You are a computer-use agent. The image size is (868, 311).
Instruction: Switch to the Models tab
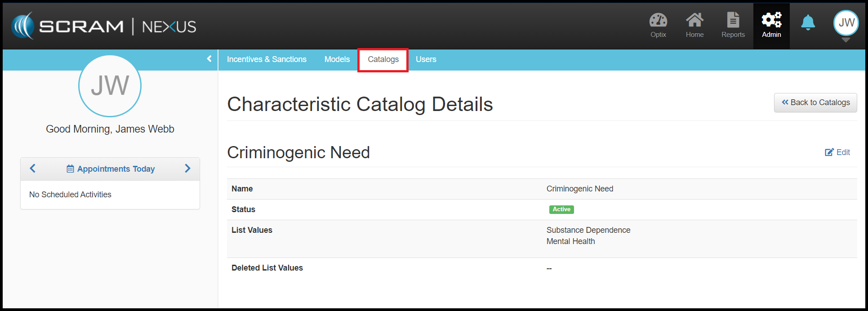tap(337, 59)
